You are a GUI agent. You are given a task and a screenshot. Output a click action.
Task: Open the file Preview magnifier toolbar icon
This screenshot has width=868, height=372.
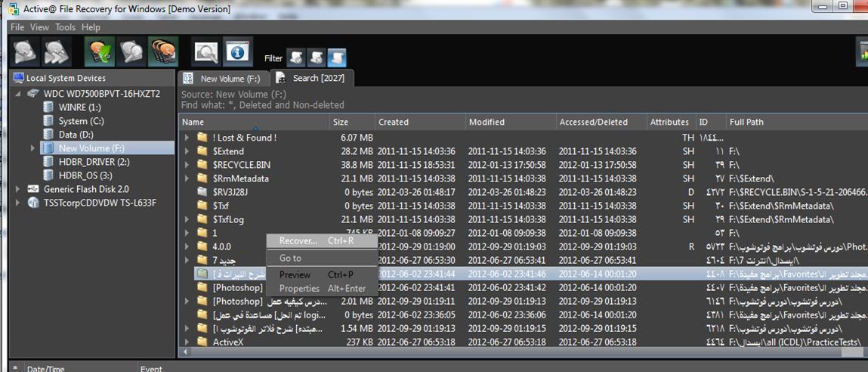(x=205, y=52)
